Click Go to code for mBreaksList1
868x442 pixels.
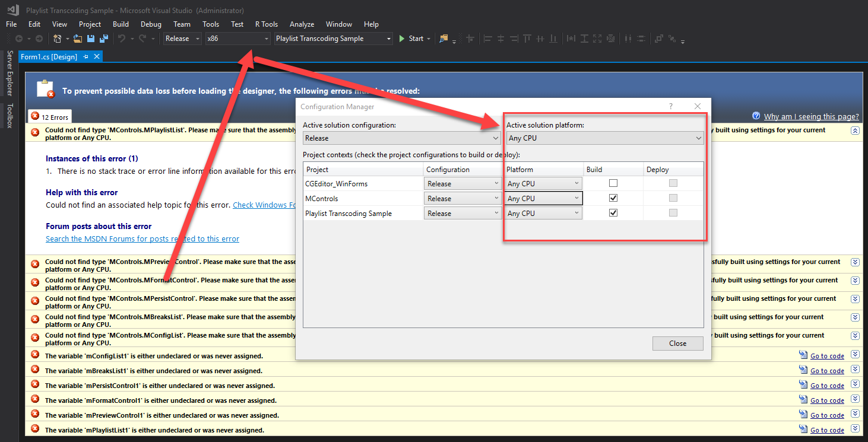(x=827, y=371)
